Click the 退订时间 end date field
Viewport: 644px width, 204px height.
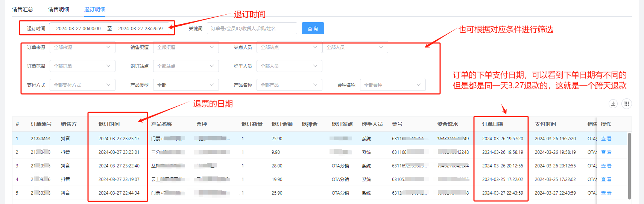point(140,29)
